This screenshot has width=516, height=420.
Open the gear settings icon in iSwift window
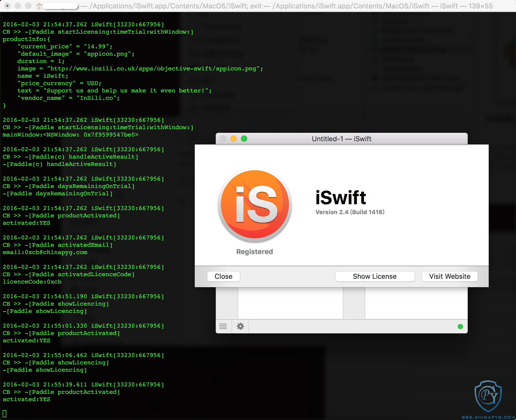pos(240,326)
